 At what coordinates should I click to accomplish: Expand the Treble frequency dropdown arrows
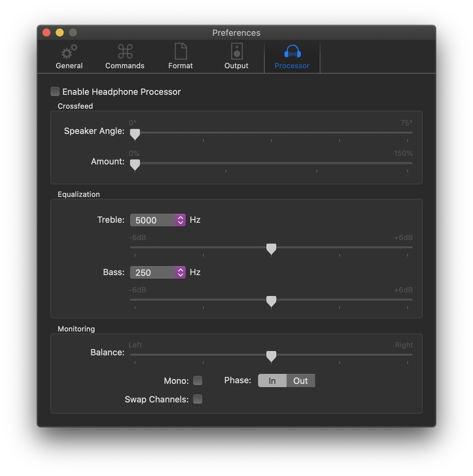(180, 220)
